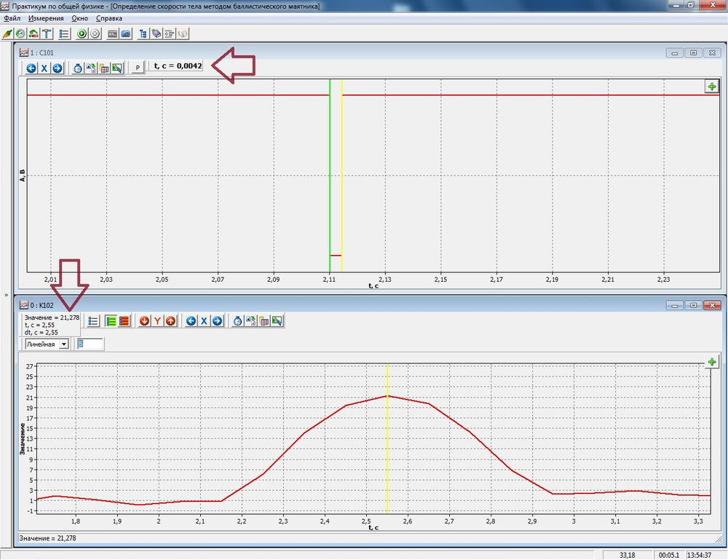
Task: Expand C101 graph with green plus button
Action: tap(711, 87)
